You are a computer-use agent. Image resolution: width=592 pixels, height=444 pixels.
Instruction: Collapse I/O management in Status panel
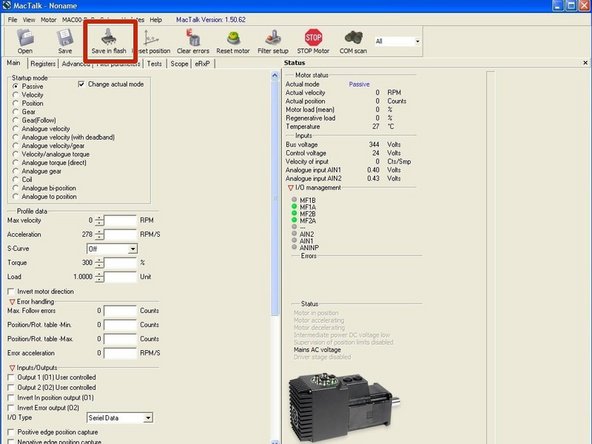tap(290, 188)
